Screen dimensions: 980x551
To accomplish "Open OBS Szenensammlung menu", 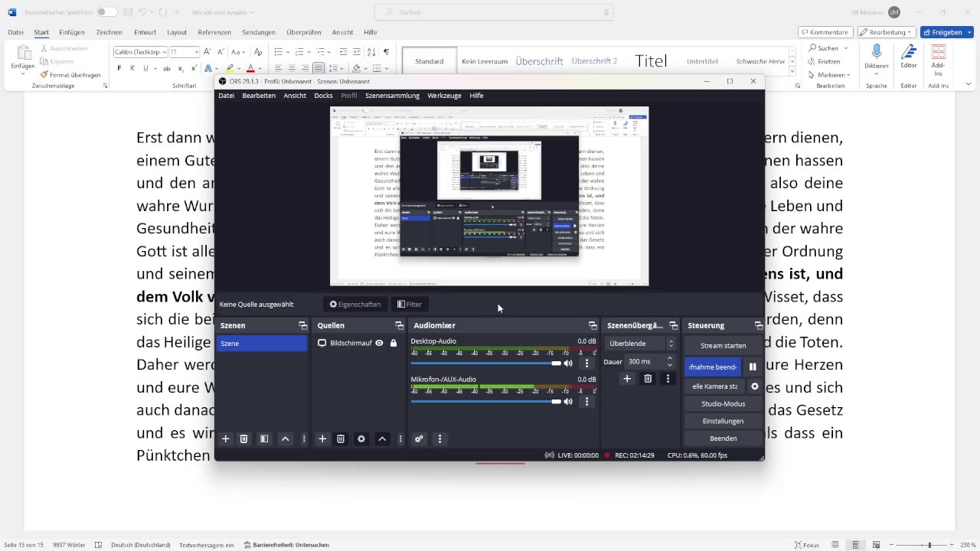I will tap(392, 96).
